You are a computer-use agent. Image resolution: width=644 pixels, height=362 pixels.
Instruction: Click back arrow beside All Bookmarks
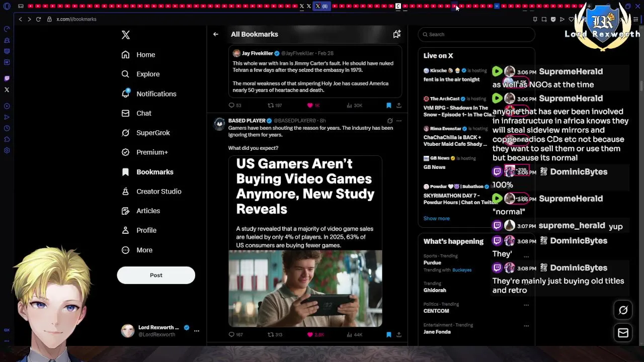coord(216,34)
